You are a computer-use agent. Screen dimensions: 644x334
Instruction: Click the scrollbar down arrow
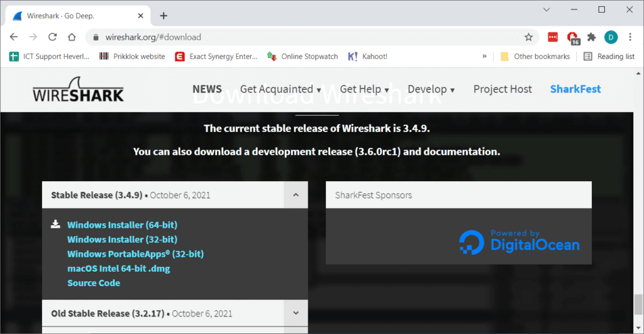tap(638, 328)
